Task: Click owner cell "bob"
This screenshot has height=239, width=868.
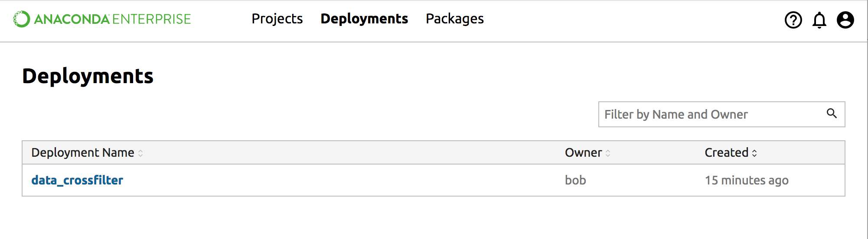Action: pos(575,180)
